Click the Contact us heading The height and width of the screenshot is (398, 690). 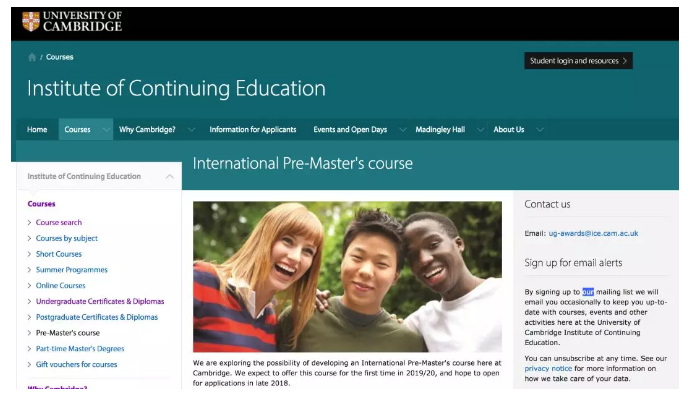coord(547,204)
